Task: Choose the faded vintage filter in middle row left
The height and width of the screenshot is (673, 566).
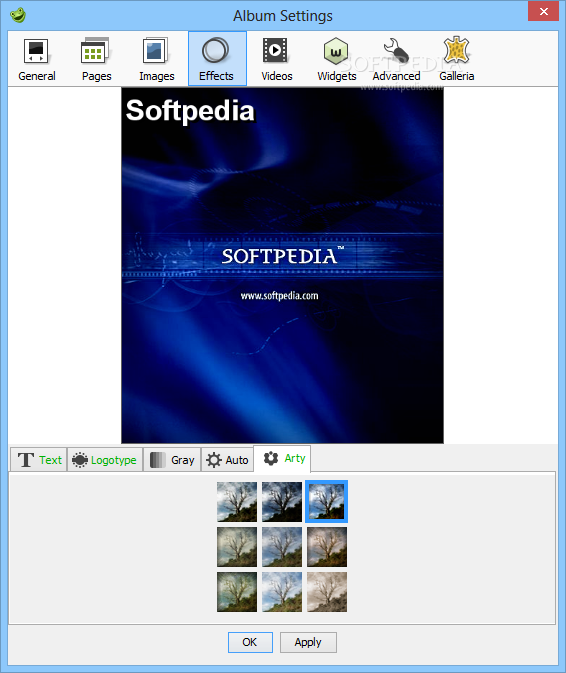Action: pos(237,547)
